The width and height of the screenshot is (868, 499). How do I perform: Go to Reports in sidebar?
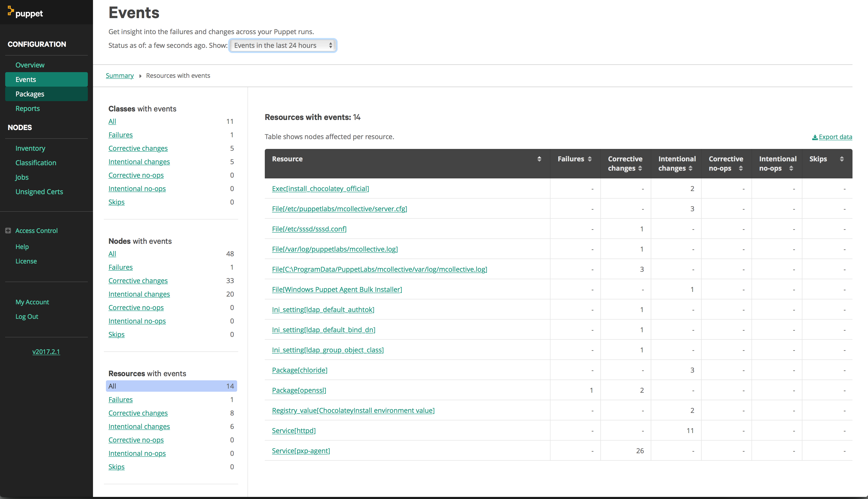click(27, 108)
